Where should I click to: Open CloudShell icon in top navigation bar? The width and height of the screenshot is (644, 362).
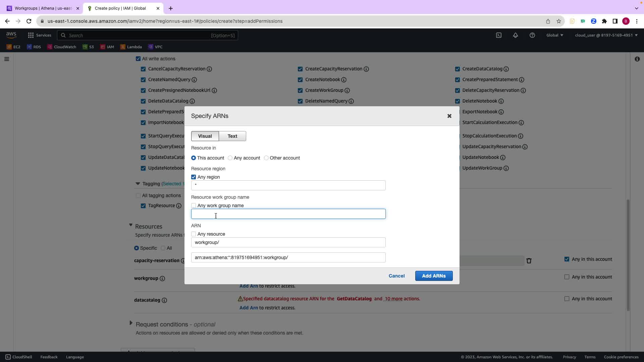[499, 35]
